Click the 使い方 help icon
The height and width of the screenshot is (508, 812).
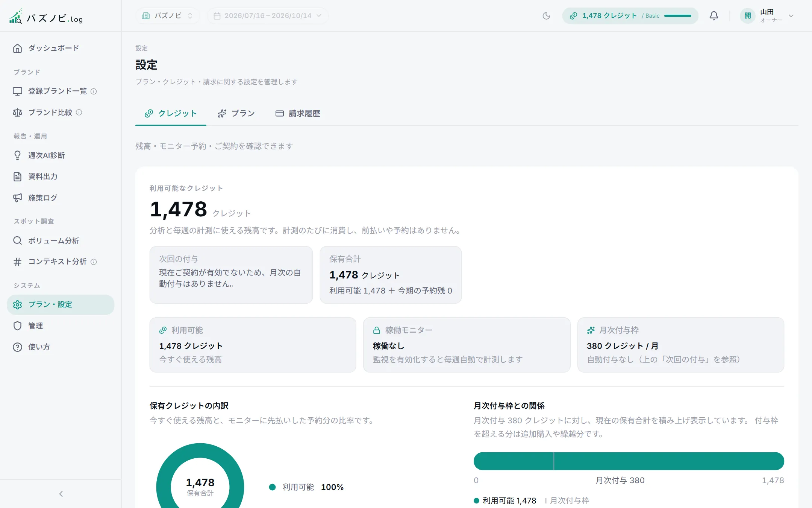17,347
